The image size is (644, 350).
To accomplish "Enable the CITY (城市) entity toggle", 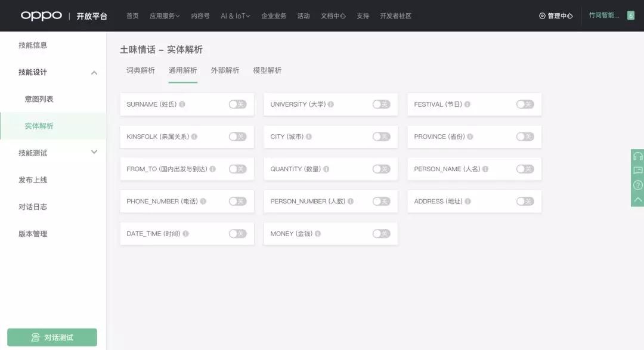I will click(381, 137).
